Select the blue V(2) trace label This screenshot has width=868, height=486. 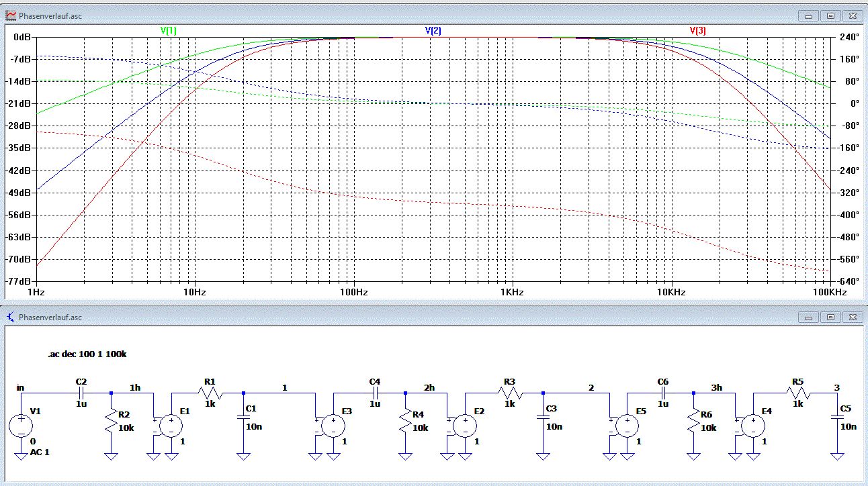point(433,31)
